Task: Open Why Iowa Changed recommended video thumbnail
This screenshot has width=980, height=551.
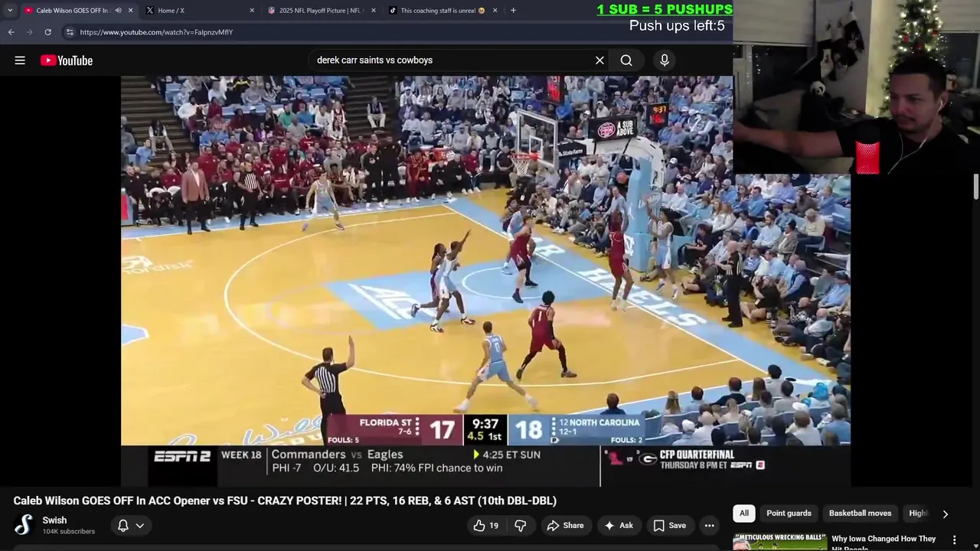Action: click(x=779, y=542)
